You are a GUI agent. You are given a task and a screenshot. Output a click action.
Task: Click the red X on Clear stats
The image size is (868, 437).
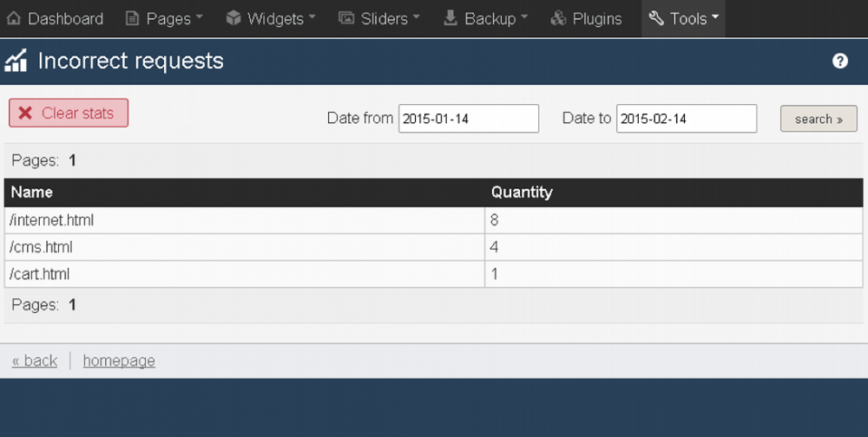25,113
